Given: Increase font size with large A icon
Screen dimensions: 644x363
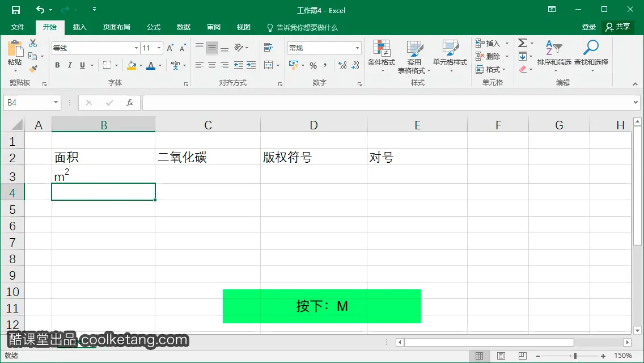Looking at the screenshot, I should [x=170, y=48].
